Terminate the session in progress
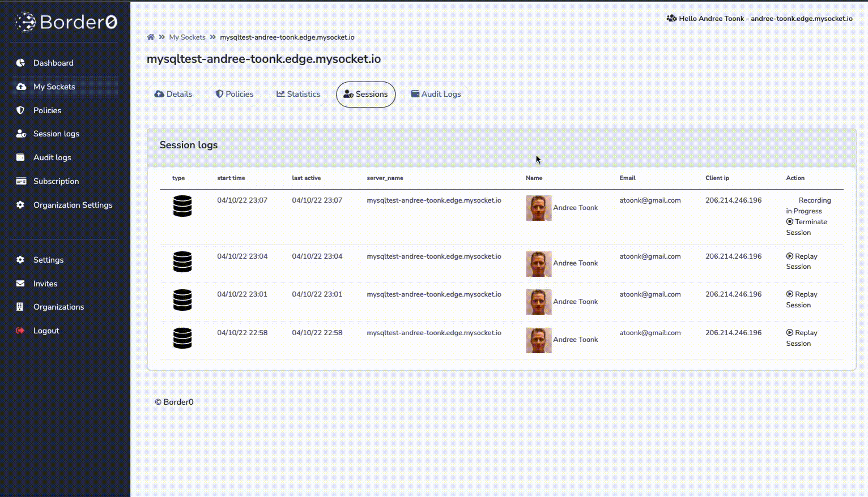This screenshot has height=497, width=868. (x=806, y=227)
